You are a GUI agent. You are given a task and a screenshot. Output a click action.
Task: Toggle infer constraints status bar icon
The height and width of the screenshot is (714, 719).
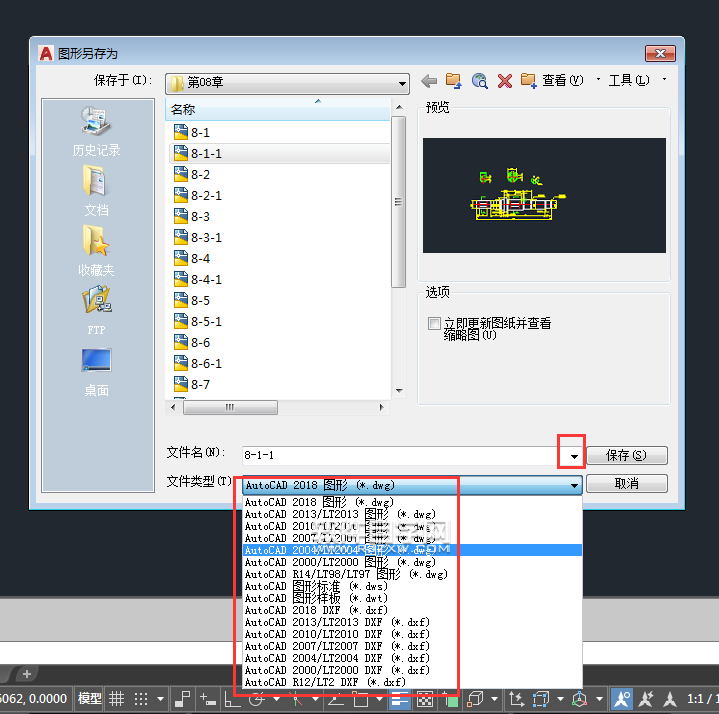pos(183,699)
